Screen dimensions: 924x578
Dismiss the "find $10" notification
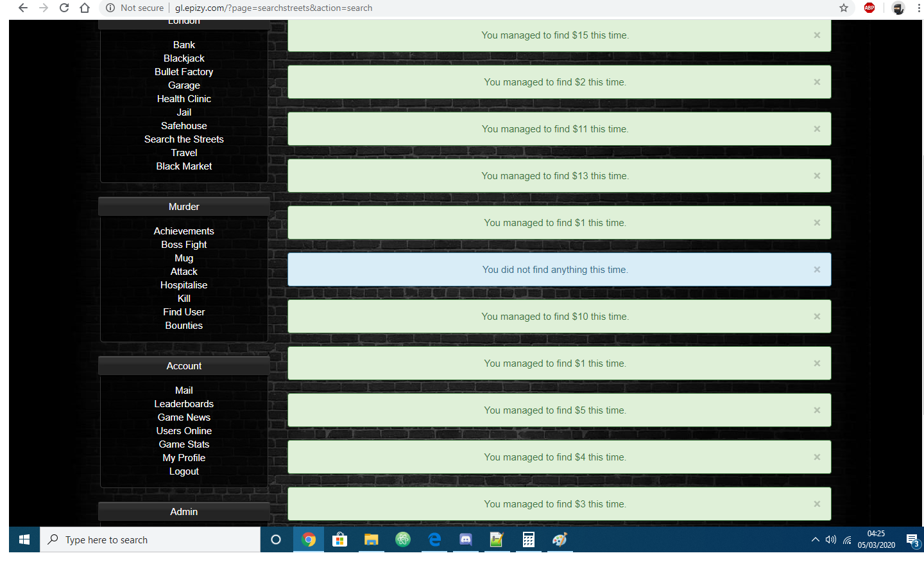[817, 317]
